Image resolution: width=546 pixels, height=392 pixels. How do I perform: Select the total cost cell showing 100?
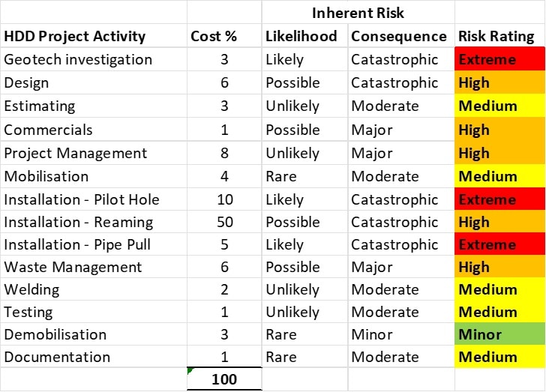pyautogui.click(x=224, y=379)
